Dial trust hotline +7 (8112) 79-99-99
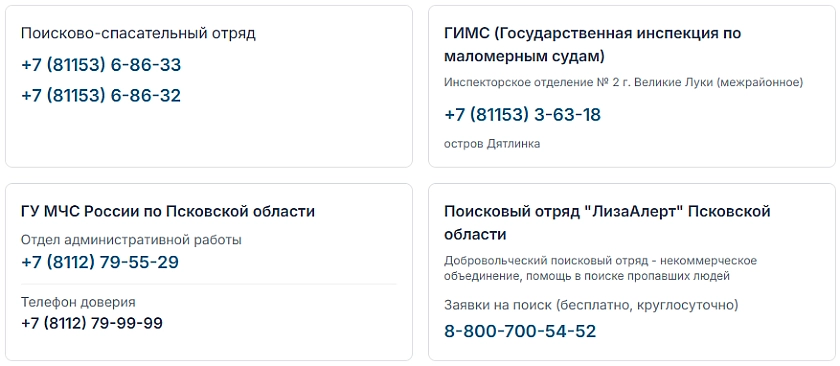840x366 pixels. pos(92,324)
